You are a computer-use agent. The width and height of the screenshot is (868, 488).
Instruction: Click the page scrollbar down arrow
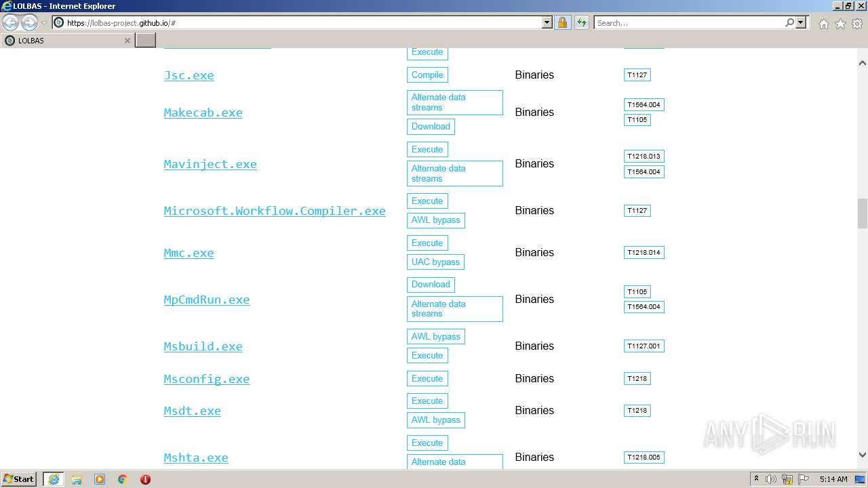(862, 455)
